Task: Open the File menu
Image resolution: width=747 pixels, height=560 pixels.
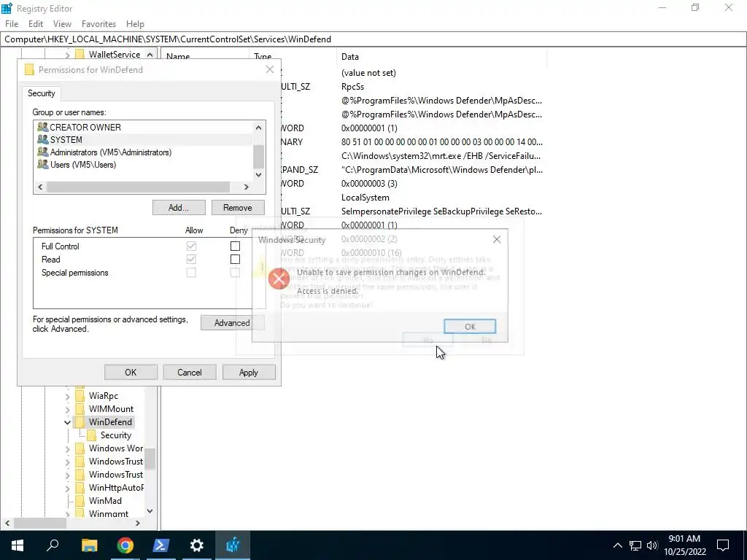Action: [12, 24]
